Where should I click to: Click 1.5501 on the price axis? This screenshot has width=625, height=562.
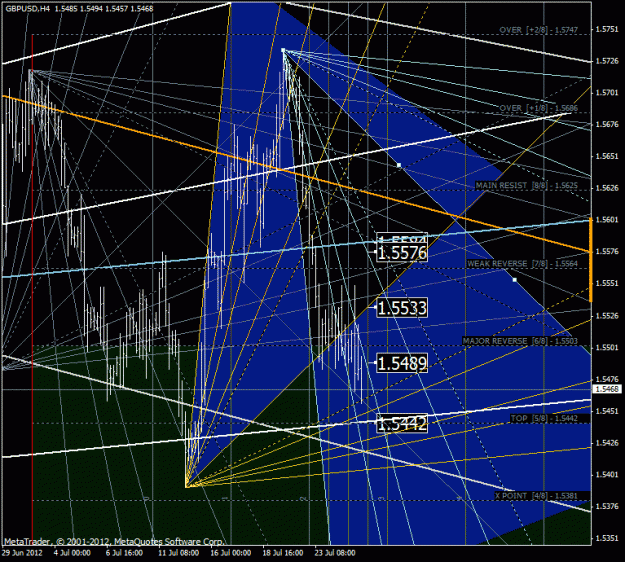[607, 348]
